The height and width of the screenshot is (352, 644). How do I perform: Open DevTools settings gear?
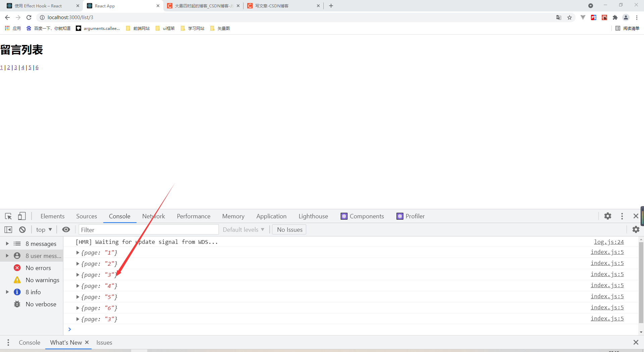coord(608,216)
